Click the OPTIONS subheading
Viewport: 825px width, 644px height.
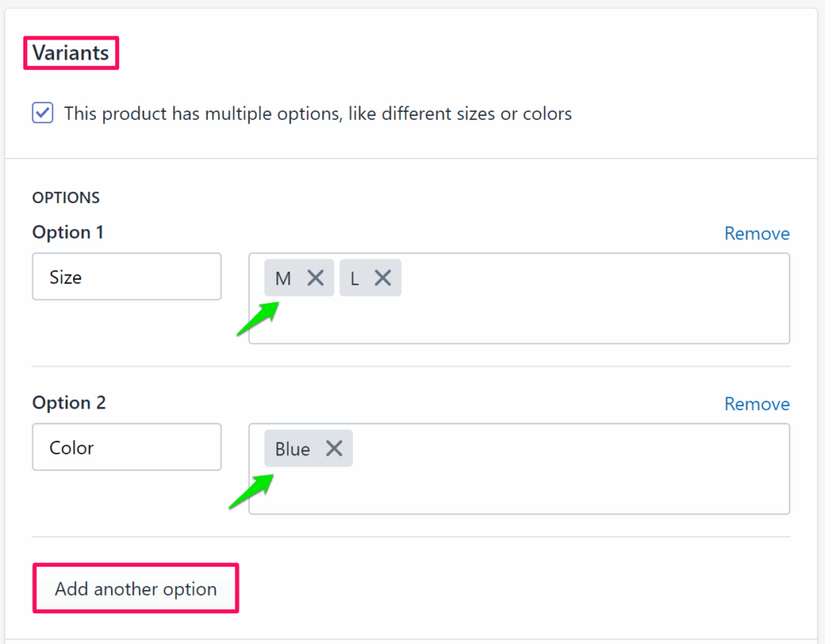click(66, 197)
